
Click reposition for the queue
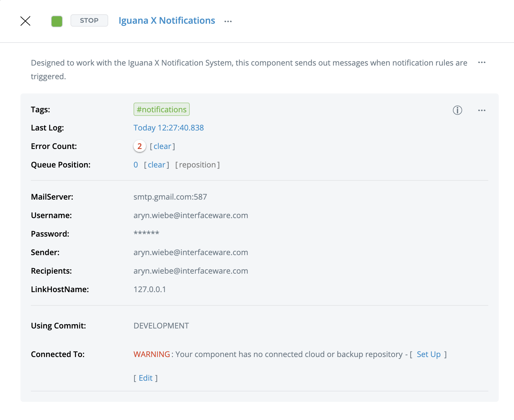[x=197, y=165]
